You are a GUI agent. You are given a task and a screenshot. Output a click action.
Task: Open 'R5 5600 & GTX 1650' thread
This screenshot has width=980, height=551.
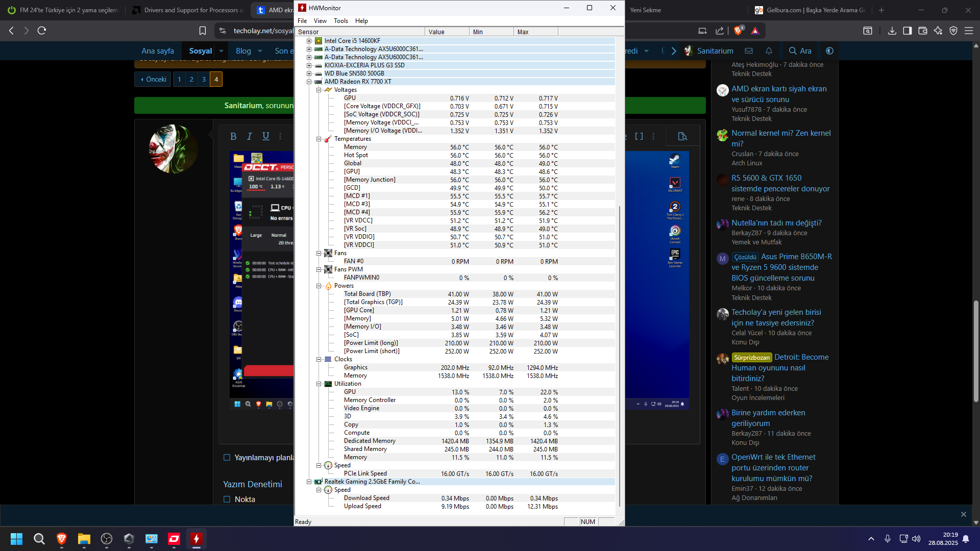pyautogui.click(x=780, y=183)
